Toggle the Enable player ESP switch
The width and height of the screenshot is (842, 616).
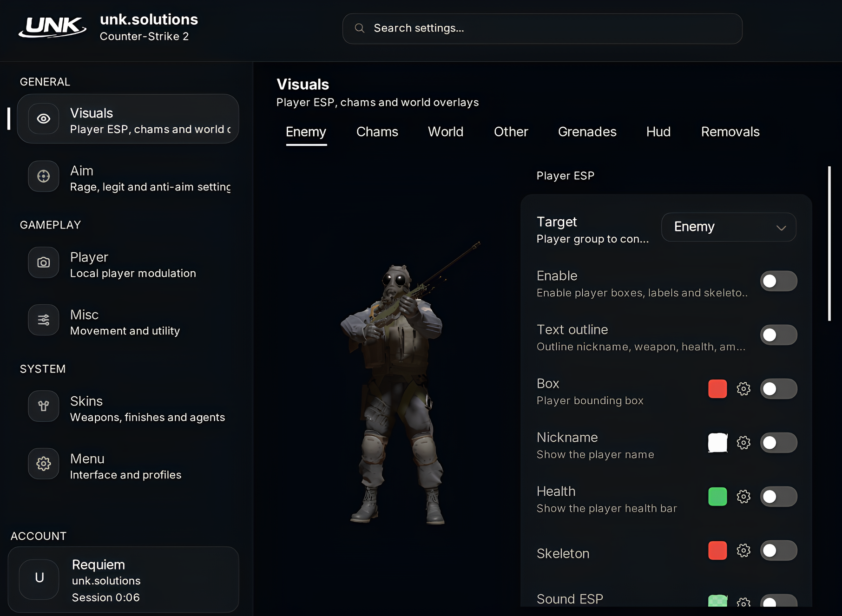coord(779,281)
